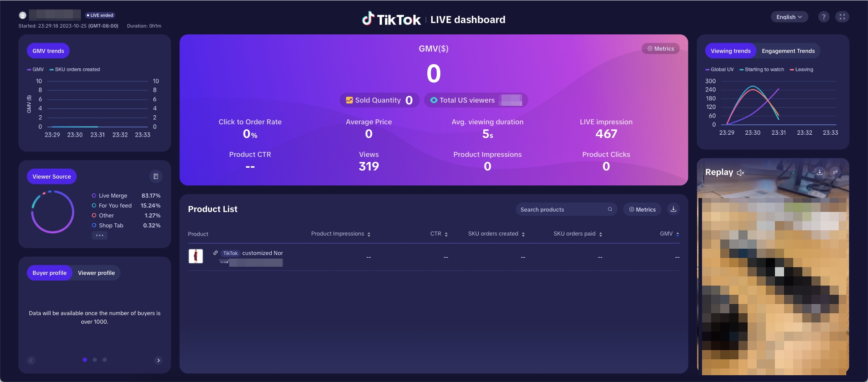868x382 pixels.
Task: Click the For You feed percentage 15.24%
Action: (x=151, y=206)
